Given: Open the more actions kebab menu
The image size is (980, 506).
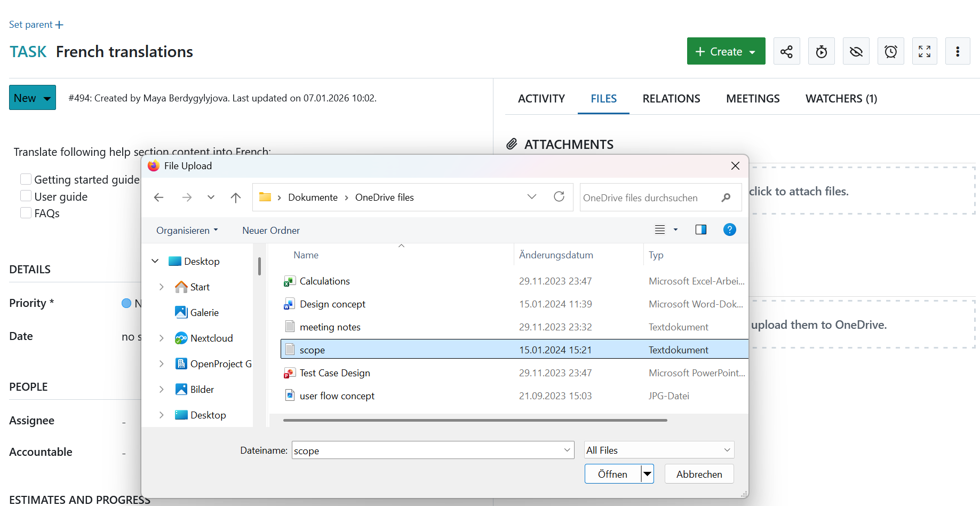Looking at the screenshot, I should coord(958,51).
